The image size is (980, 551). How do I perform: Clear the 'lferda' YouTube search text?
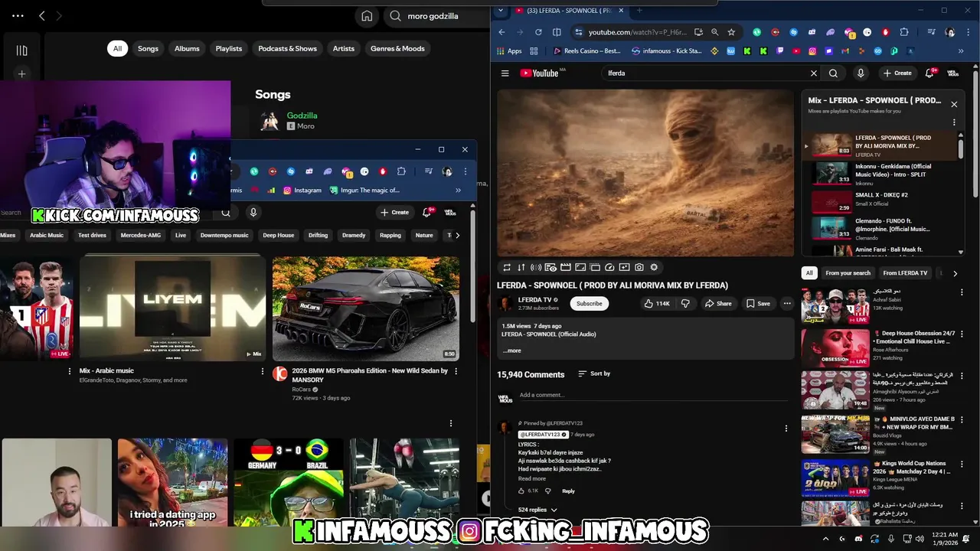point(813,73)
